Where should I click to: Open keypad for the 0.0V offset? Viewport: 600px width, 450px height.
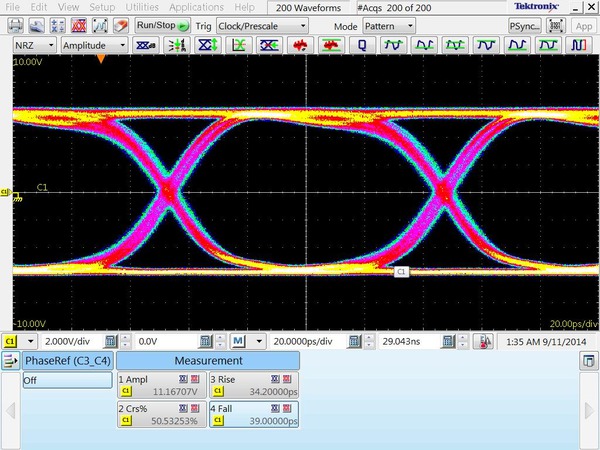click(x=206, y=341)
